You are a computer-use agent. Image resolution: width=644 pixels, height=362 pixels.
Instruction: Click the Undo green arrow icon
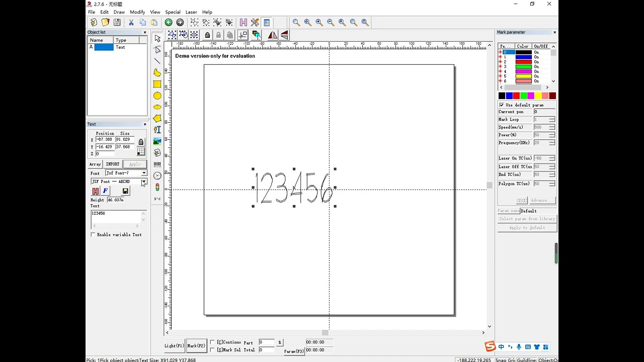pyautogui.click(x=169, y=22)
